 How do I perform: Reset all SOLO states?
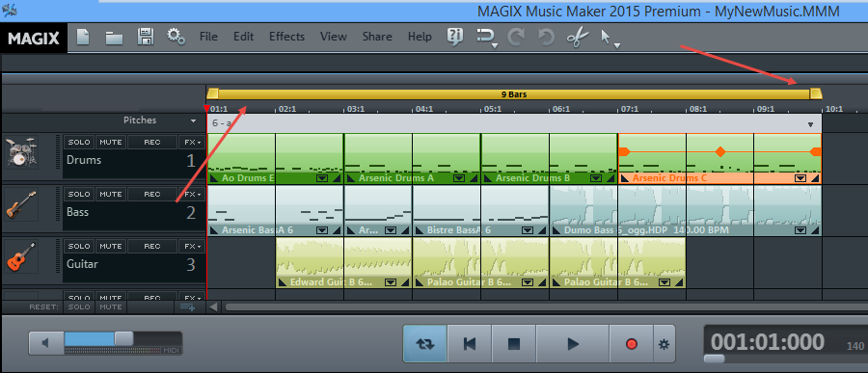click(x=79, y=306)
